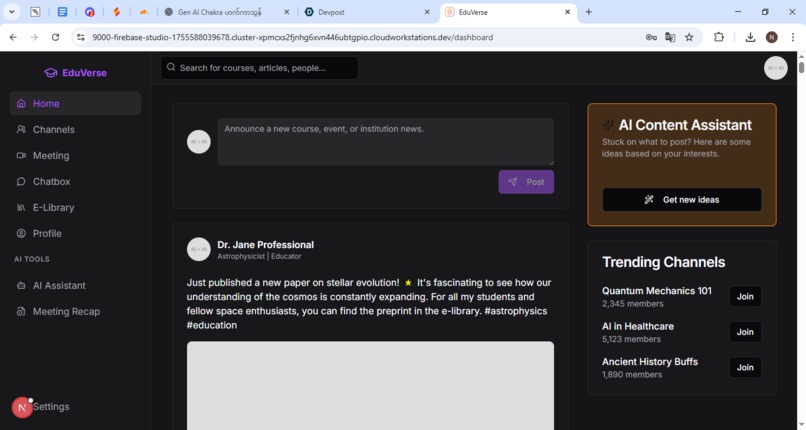
Task: Click the EduVerse graduation cap logo
Action: (50, 73)
